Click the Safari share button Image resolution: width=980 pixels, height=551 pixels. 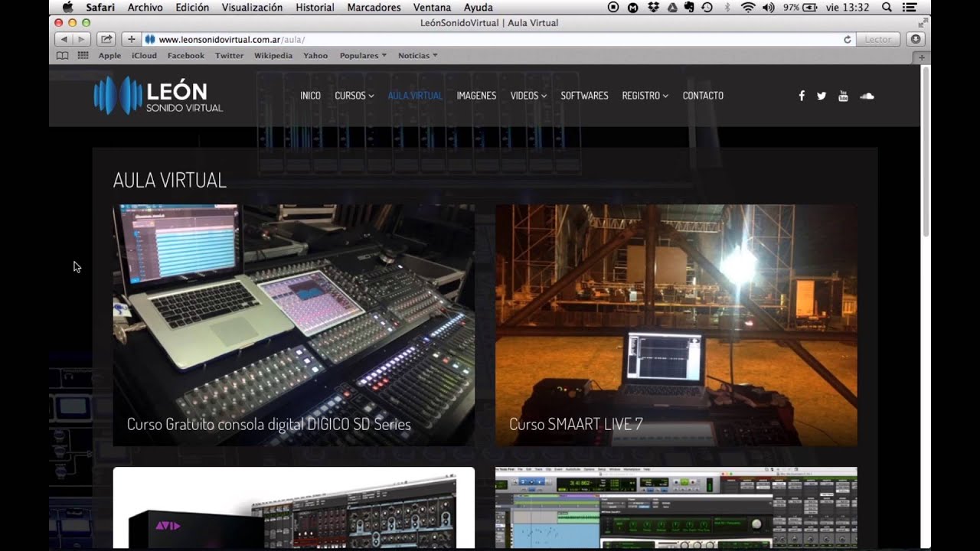pos(106,39)
